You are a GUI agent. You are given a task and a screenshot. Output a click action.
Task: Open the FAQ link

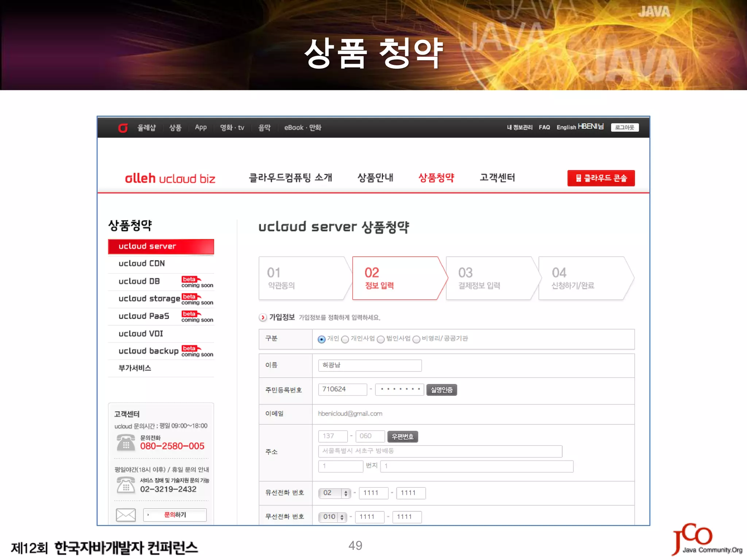545,127
